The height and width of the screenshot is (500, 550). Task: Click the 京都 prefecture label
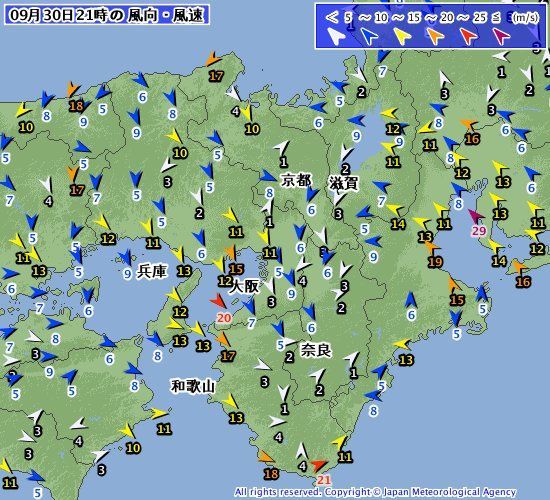pos(296,181)
